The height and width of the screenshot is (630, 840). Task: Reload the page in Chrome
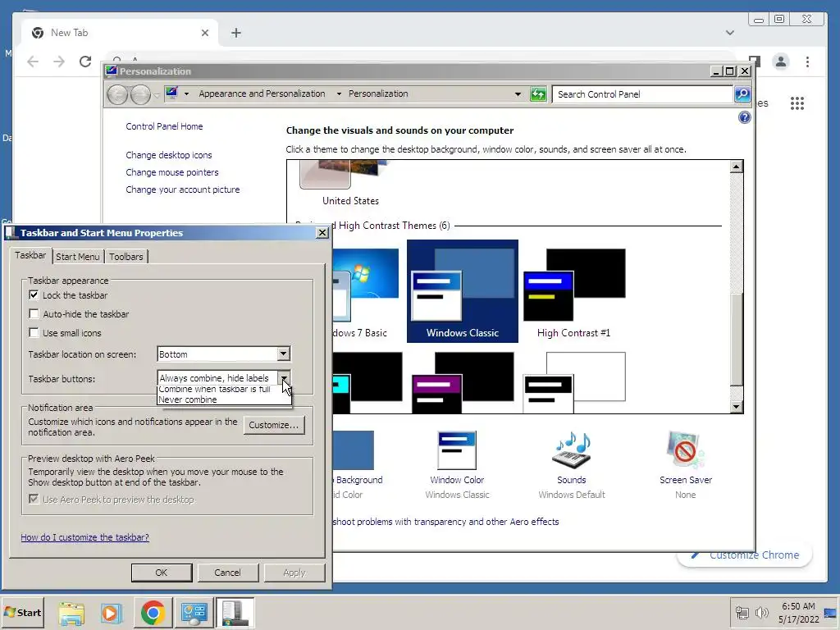point(85,62)
